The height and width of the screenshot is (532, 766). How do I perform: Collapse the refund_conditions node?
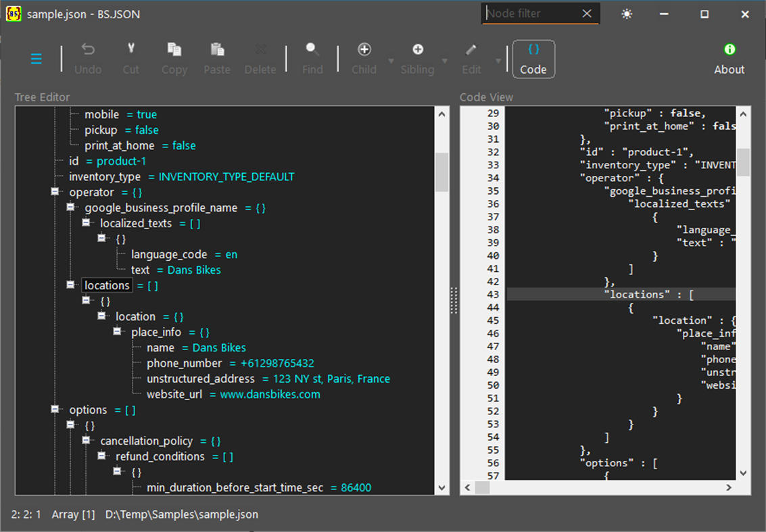(x=101, y=456)
